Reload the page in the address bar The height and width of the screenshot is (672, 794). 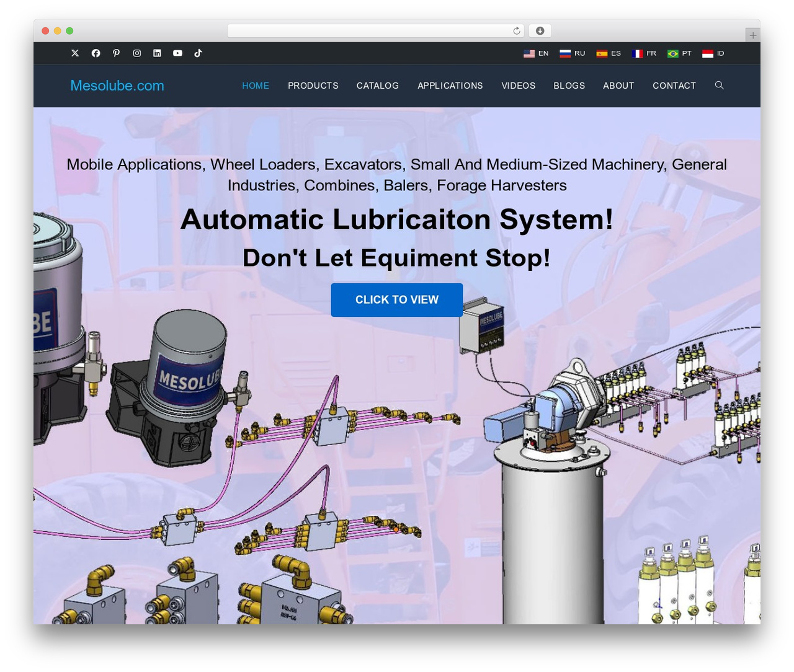[x=516, y=31]
